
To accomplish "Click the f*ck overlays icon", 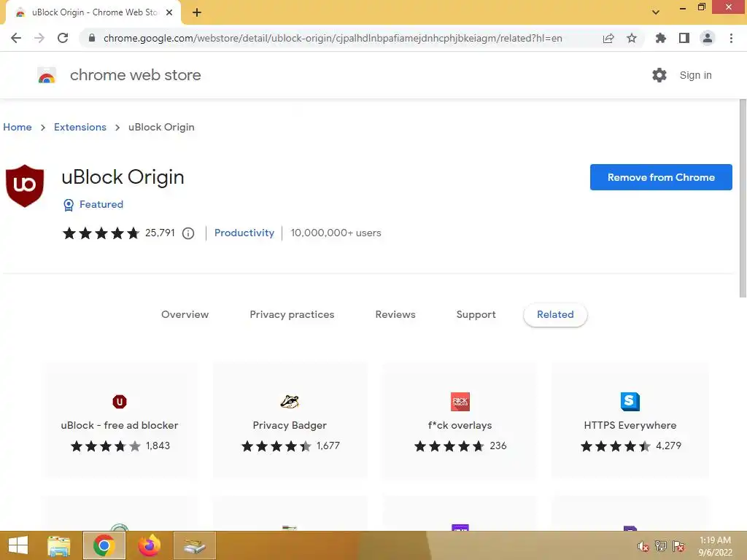I will click(x=460, y=402).
